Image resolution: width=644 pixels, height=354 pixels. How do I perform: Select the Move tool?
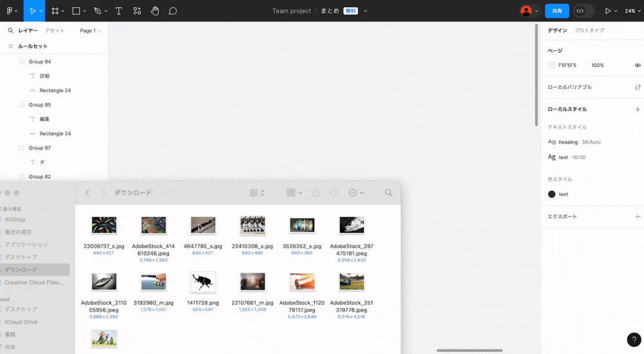(x=32, y=11)
